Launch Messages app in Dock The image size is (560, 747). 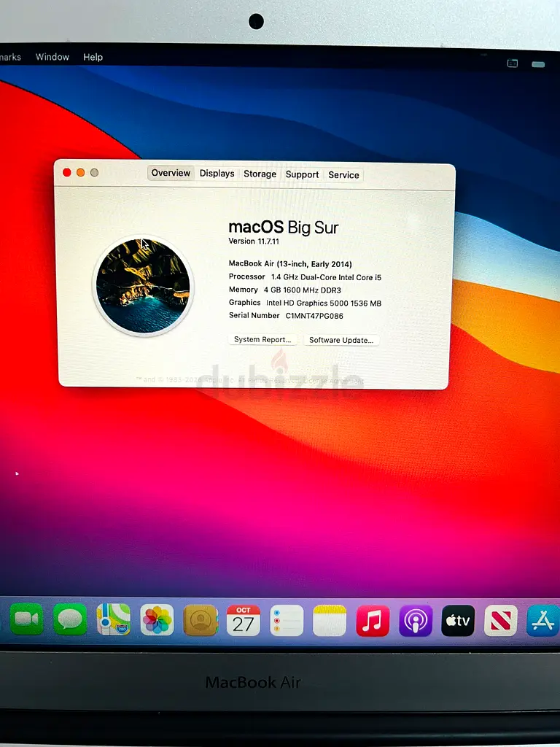[x=70, y=619]
